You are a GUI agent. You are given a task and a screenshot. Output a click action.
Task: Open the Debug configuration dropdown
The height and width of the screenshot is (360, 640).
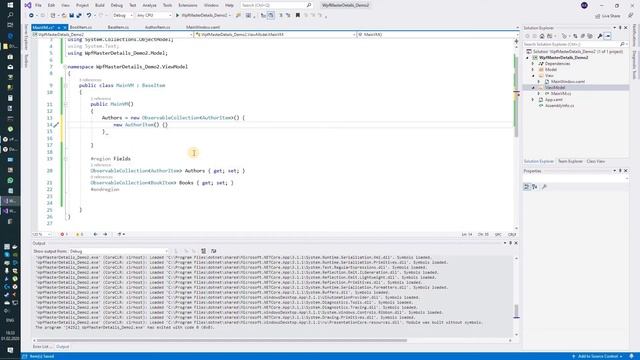pos(123,16)
